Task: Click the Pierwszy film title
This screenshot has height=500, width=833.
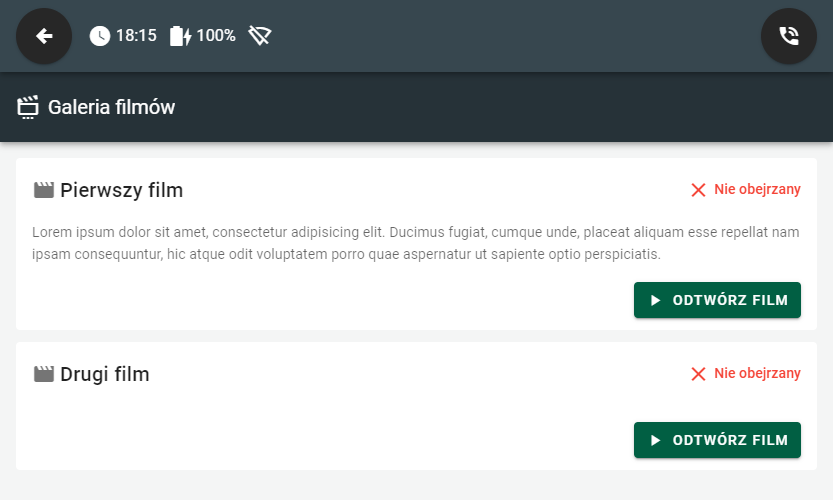Action: [x=121, y=190]
